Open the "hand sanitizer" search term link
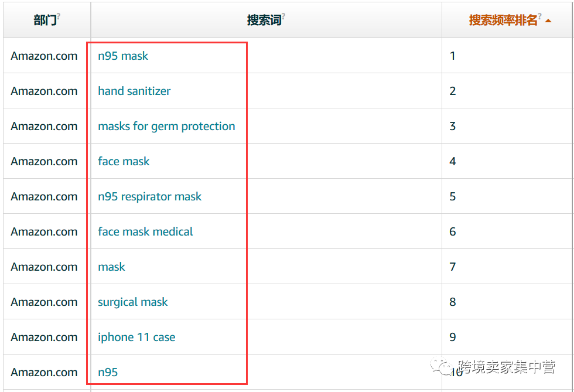 (x=134, y=91)
